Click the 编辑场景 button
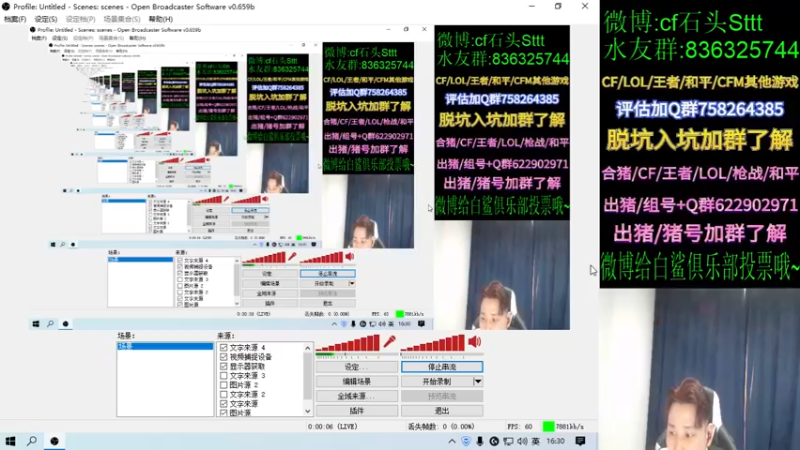800x450 pixels. 357,381
